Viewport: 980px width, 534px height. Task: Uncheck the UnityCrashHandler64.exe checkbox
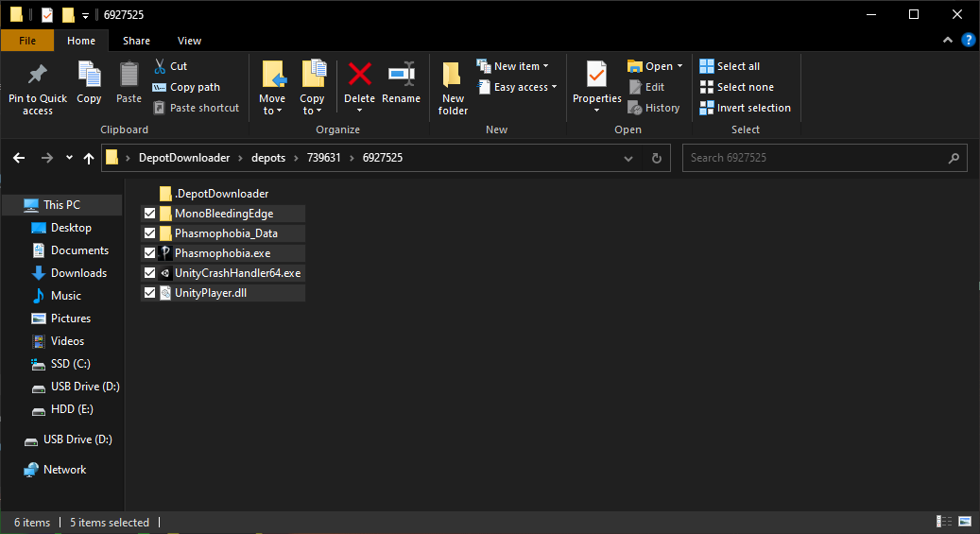pos(149,272)
